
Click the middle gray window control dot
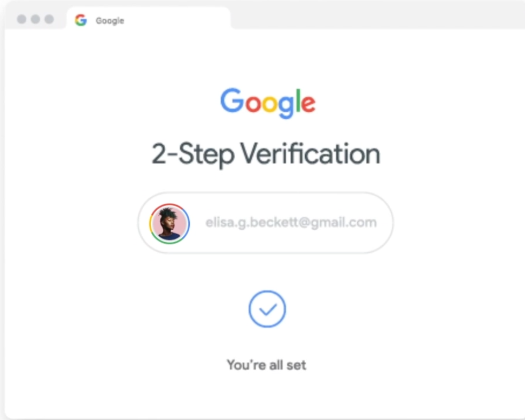(35, 19)
